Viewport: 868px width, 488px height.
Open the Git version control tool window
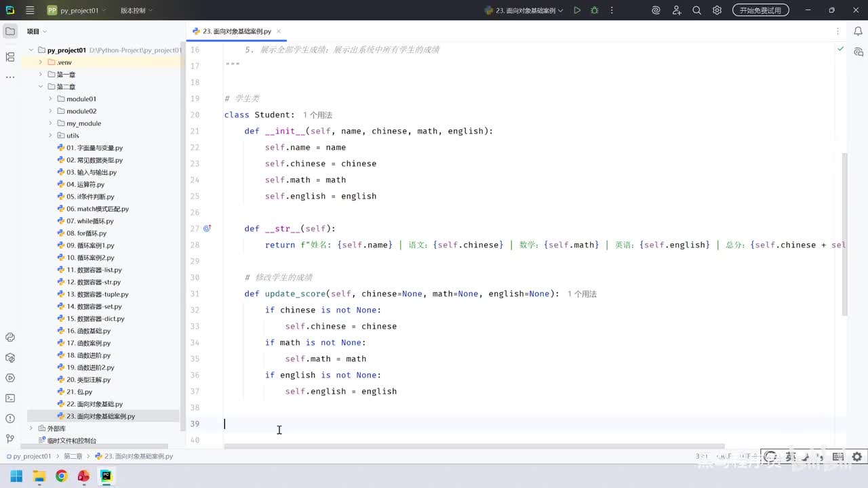coord(10,439)
